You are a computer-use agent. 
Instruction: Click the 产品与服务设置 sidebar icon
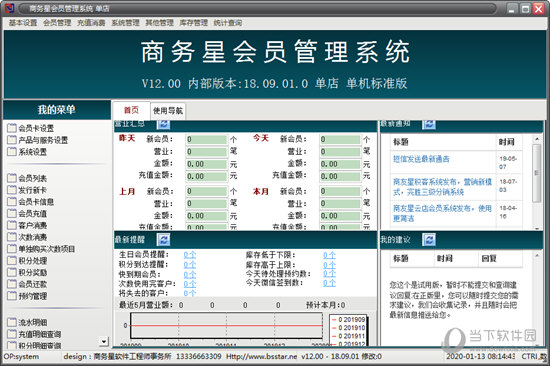pos(12,140)
